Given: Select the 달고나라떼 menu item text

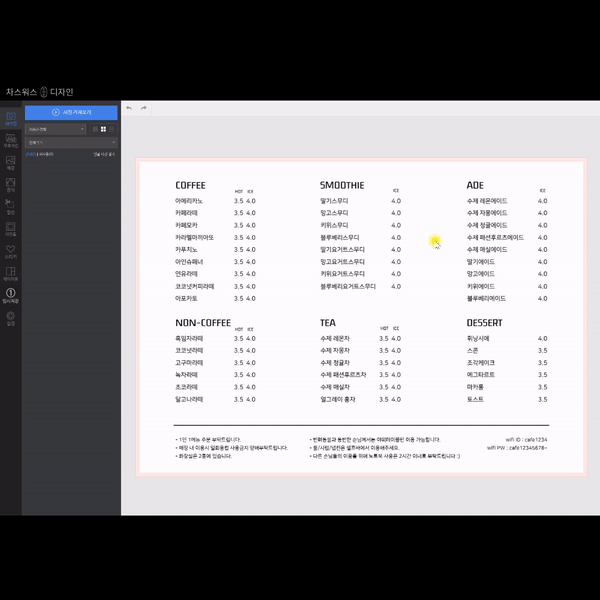Looking at the screenshot, I should pos(189,399).
